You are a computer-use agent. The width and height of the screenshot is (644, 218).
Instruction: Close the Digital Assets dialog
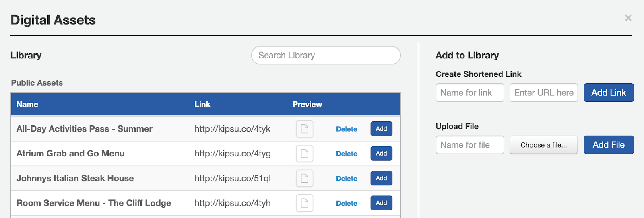tap(628, 18)
